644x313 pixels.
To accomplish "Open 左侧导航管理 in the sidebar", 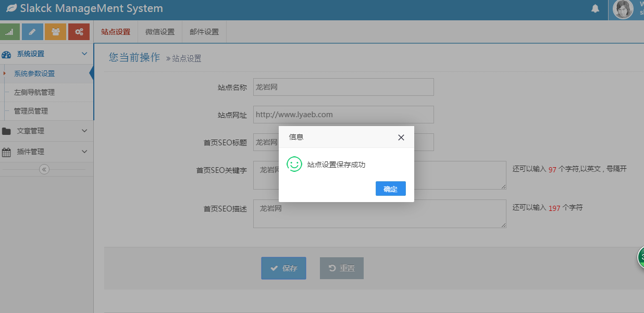I will (x=34, y=92).
